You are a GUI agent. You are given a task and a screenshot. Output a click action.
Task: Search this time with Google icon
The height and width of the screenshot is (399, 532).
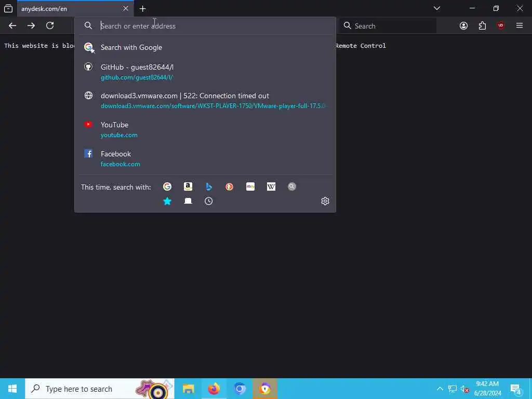point(167,187)
